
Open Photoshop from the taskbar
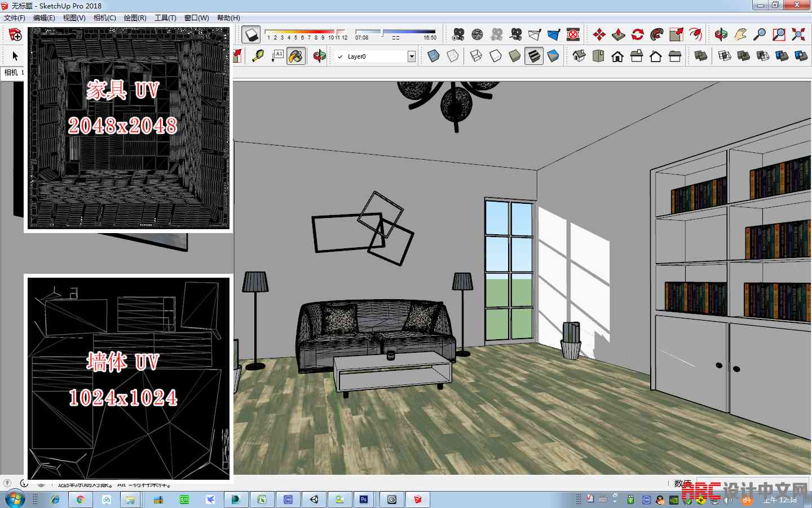(364, 500)
